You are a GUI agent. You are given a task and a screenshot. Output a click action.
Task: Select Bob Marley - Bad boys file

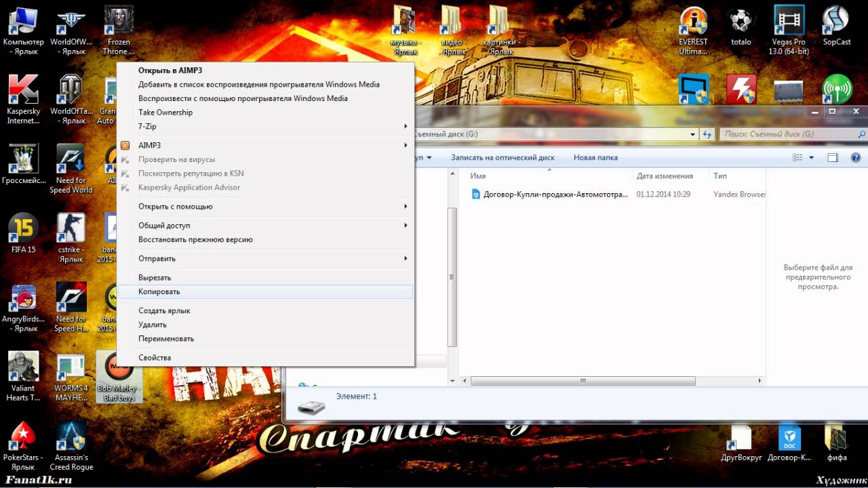[x=119, y=376]
